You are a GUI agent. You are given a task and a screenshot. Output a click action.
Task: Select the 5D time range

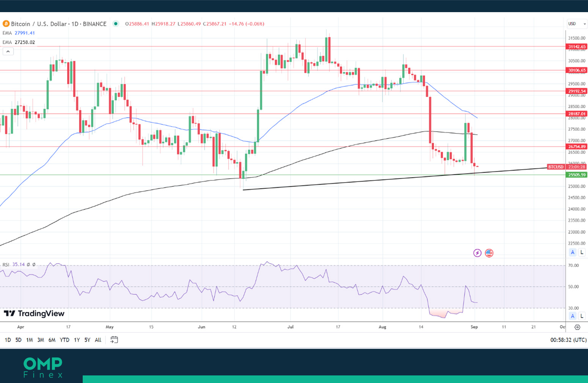coord(18,340)
